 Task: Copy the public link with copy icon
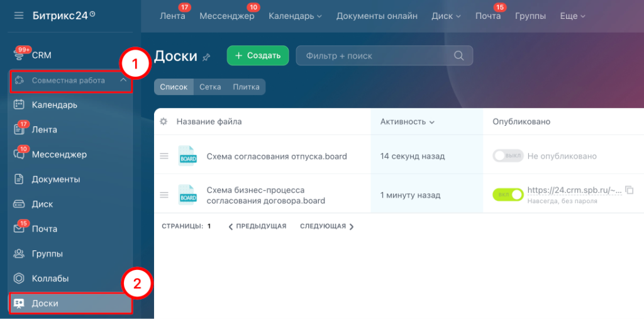pos(629,189)
